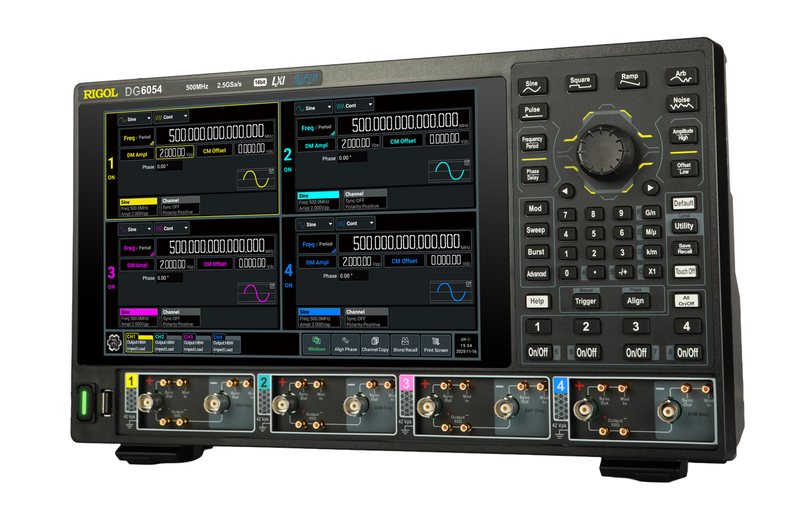
Task: Tap Store/Recall in bottom toolbar
Action: [405, 345]
